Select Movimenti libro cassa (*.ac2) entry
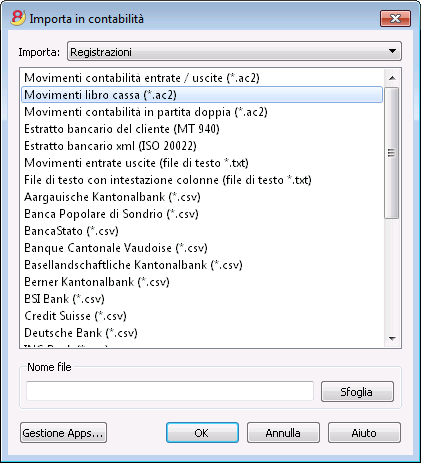The width and height of the screenshot is (421, 463). coord(202,95)
